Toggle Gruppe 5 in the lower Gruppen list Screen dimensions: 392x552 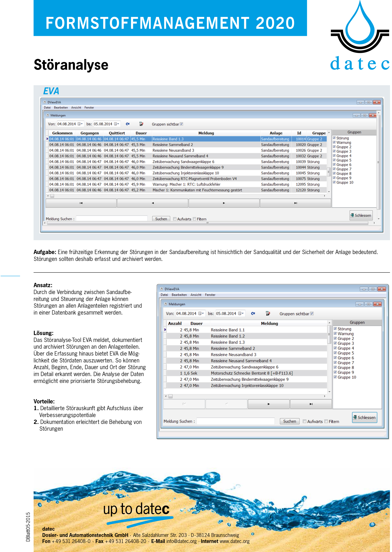(x=335, y=353)
